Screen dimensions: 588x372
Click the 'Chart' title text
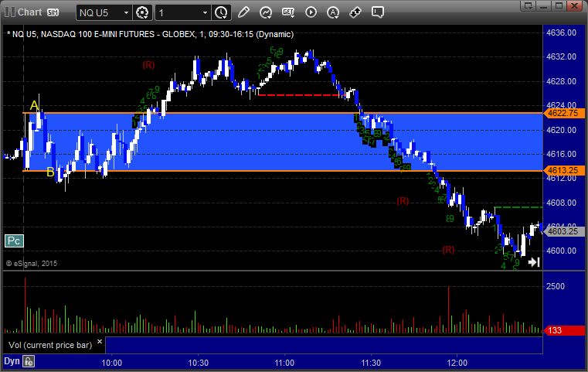click(29, 12)
